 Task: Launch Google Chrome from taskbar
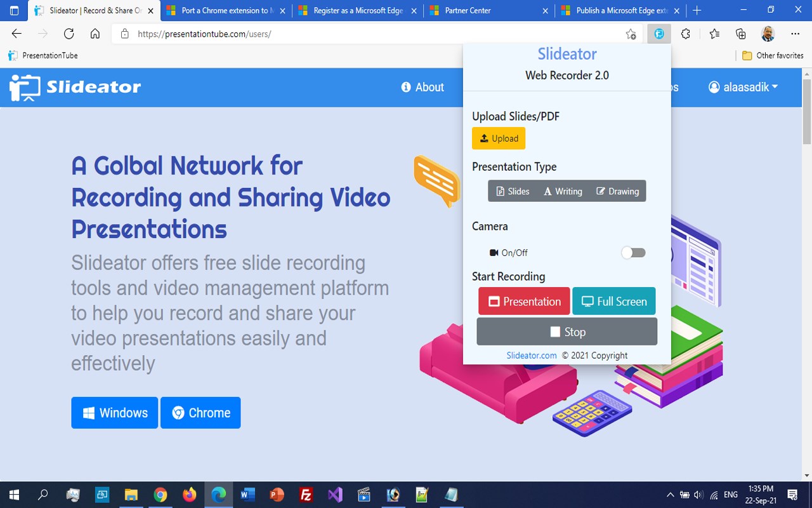[x=160, y=495]
